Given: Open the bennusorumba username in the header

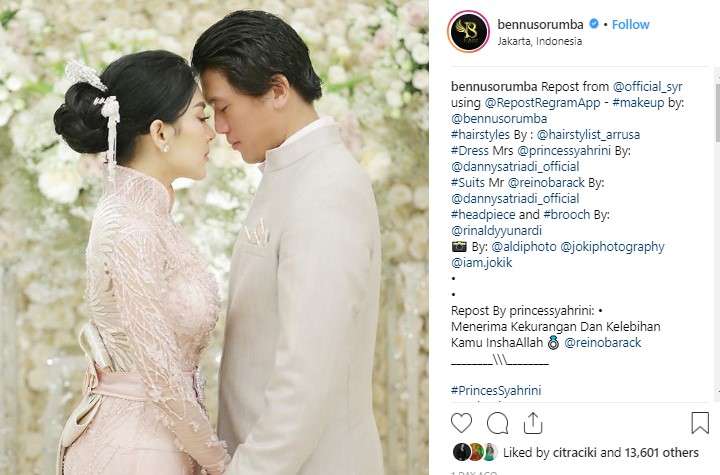Looking at the screenshot, I should (540, 24).
